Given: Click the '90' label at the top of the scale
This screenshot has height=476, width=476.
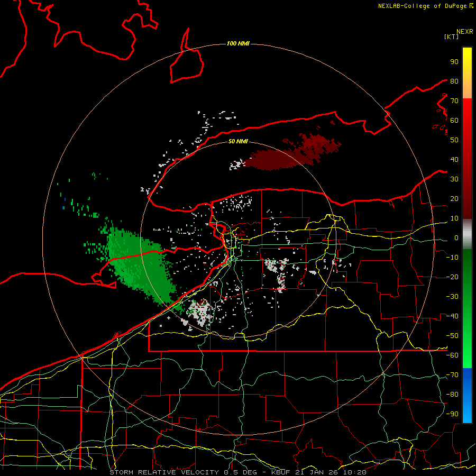Looking at the screenshot, I should [454, 62].
